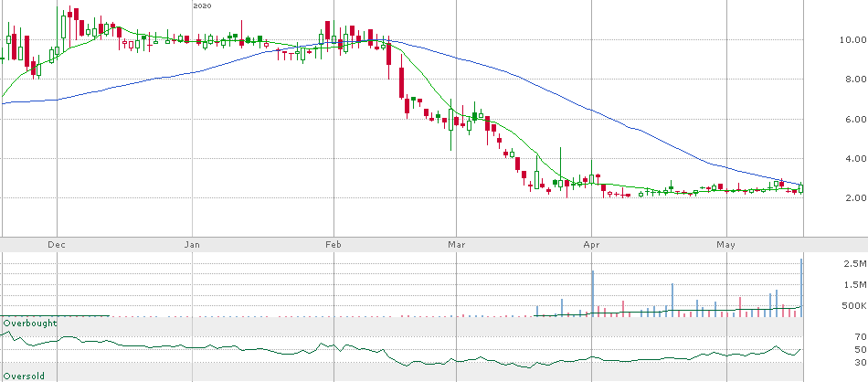Click the 2.5M volume axis label
The height and width of the screenshot is (382, 868).
point(854,263)
